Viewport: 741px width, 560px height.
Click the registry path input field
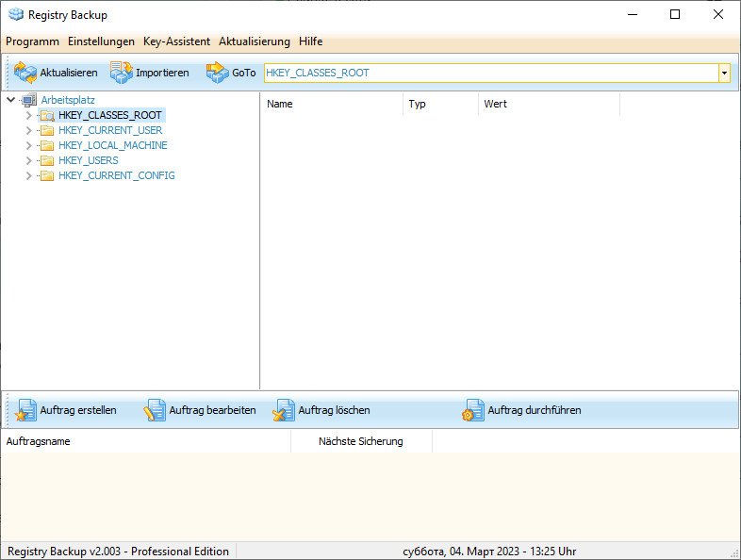click(x=491, y=74)
